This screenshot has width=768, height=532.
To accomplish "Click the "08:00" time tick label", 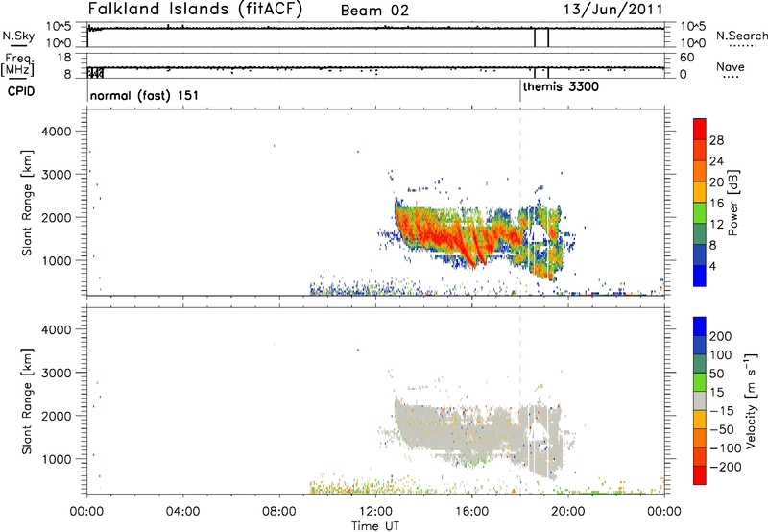I will click(x=279, y=512).
